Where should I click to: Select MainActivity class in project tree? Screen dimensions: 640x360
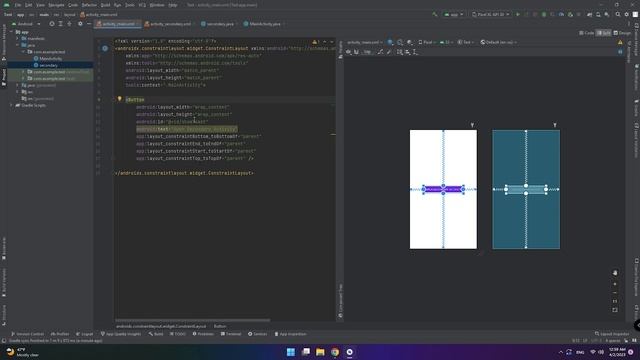coord(48,58)
